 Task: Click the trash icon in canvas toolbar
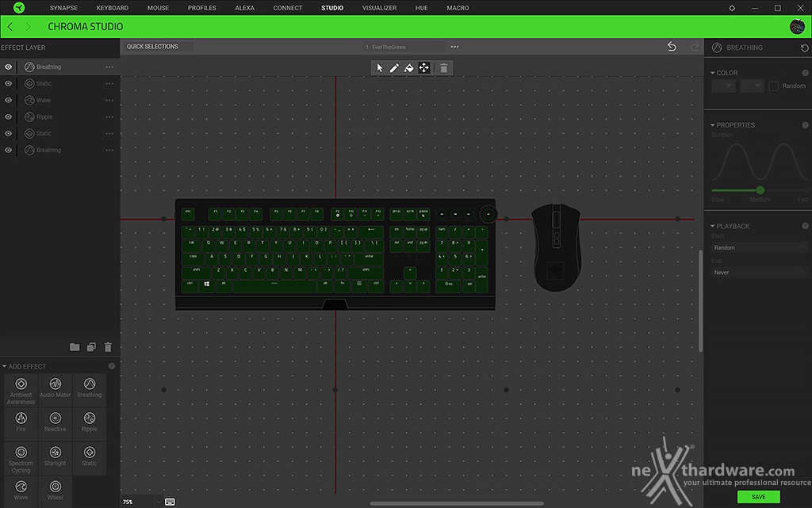tap(444, 68)
